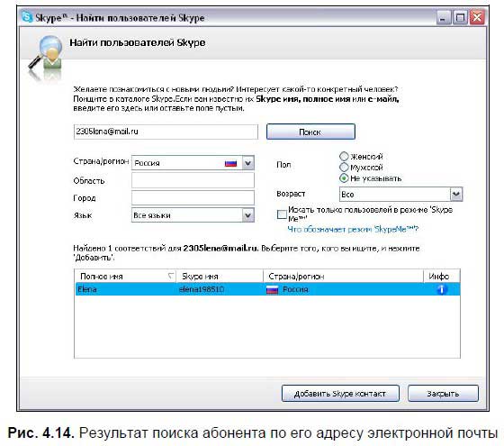Image resolution: width=504 pixels, height=446 pixels.
Task: Select the Женский gender radio button
Action: click(344, 157)
